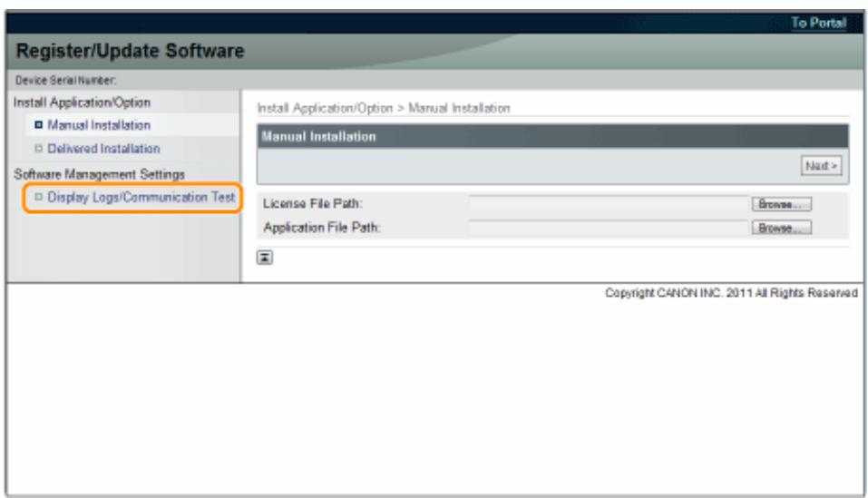Open the To Portal link

tap(818, 23)
